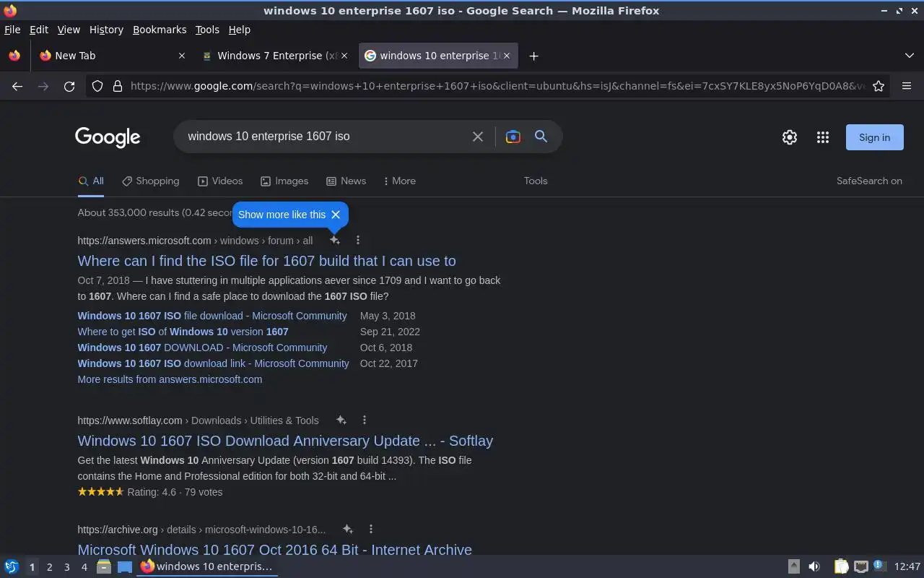Switch to the New Tab tab

tap(113, 56)
